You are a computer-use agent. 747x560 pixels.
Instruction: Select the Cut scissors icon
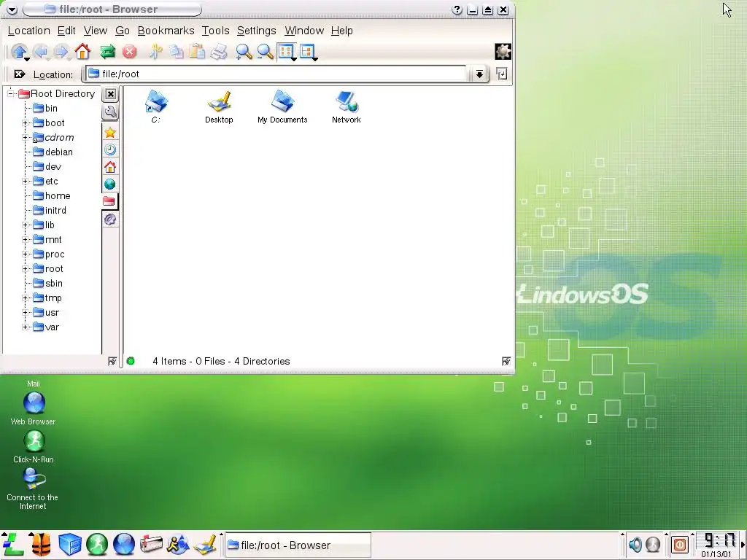coord(155,52)
